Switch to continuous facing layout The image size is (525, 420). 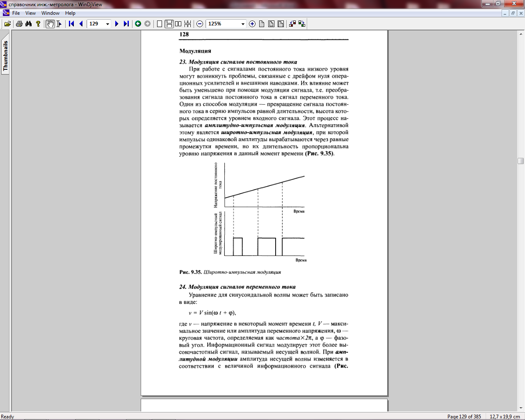[x=188, y=24]
